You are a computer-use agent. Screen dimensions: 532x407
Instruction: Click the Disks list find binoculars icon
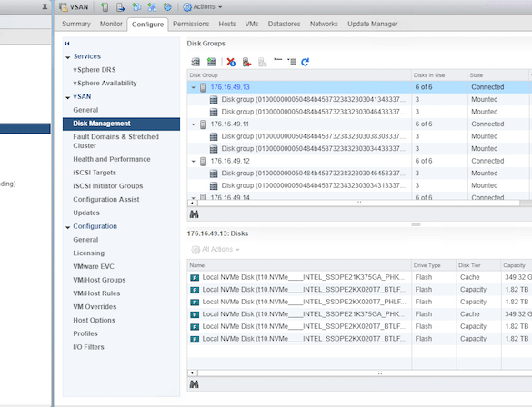pyautogui.click(x=194, y=384)
